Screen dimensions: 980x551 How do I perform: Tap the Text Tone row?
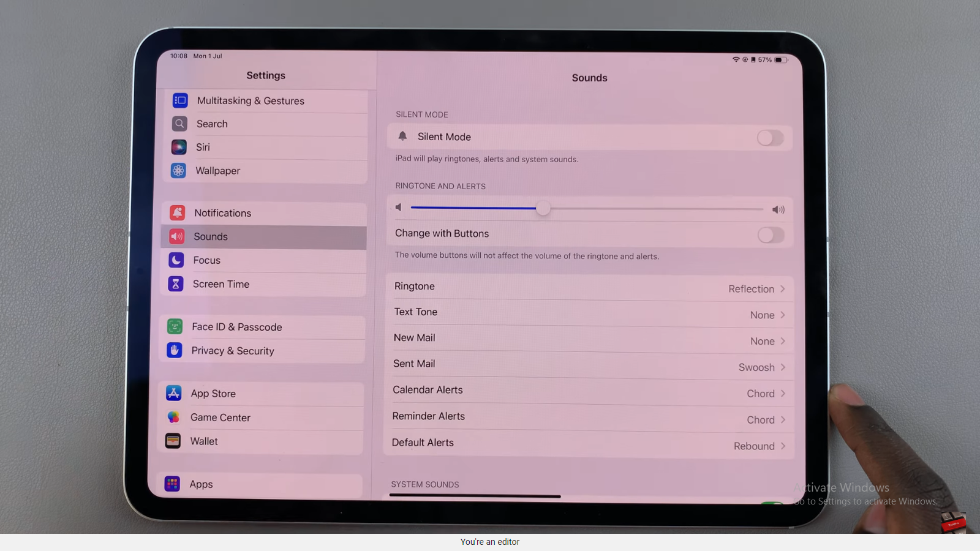coord(589,313)
